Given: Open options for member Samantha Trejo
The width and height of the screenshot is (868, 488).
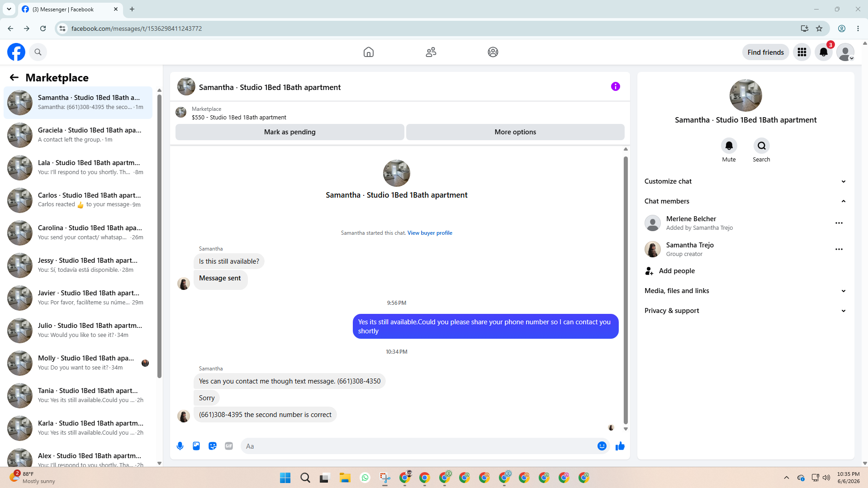Looking at the screenshot, I should pos(839,249).
